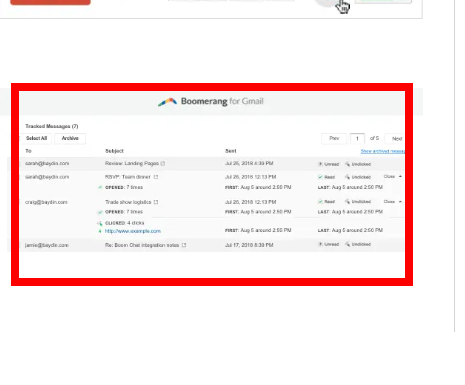The width and height of the screenshot is (465, 385).
Task: Click Unclicked icon in jamie@baydin.com row
Action: (347, 244)
